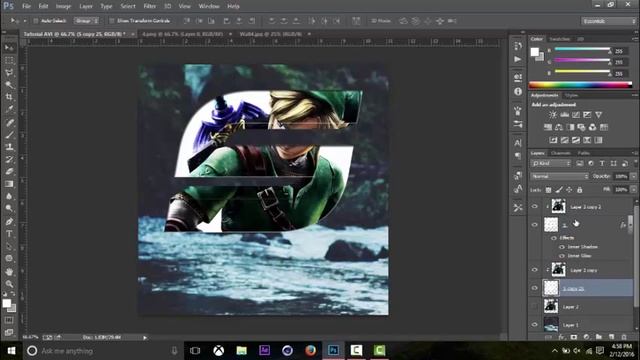This screenshot has width=640, height=360.
Task: Select the Hand tool
Action: click(x=9, y=271)
